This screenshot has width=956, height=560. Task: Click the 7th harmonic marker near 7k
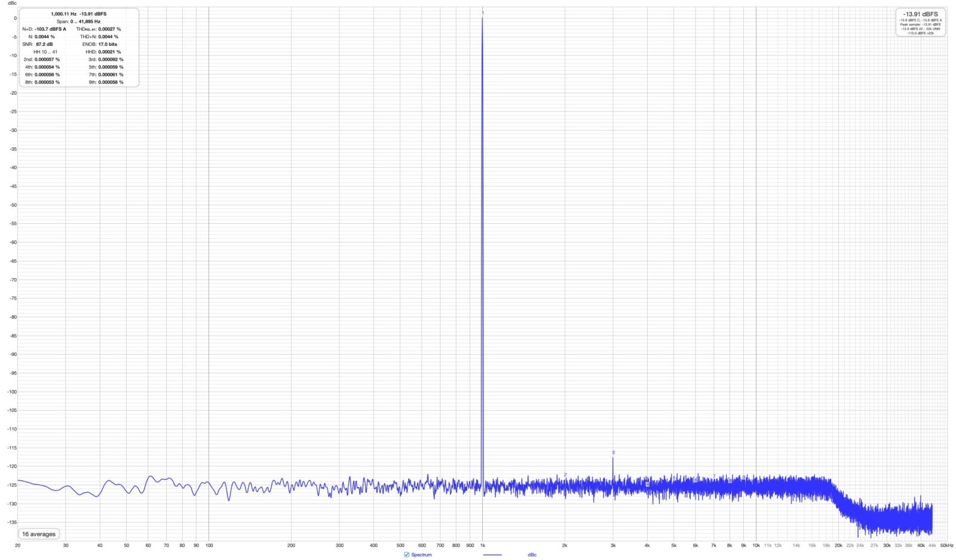(x=714, y=477)
